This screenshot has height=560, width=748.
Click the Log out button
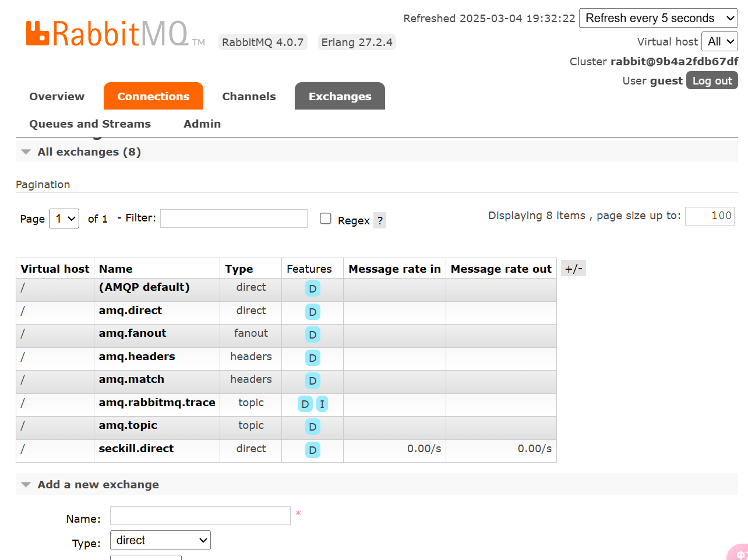712,80
